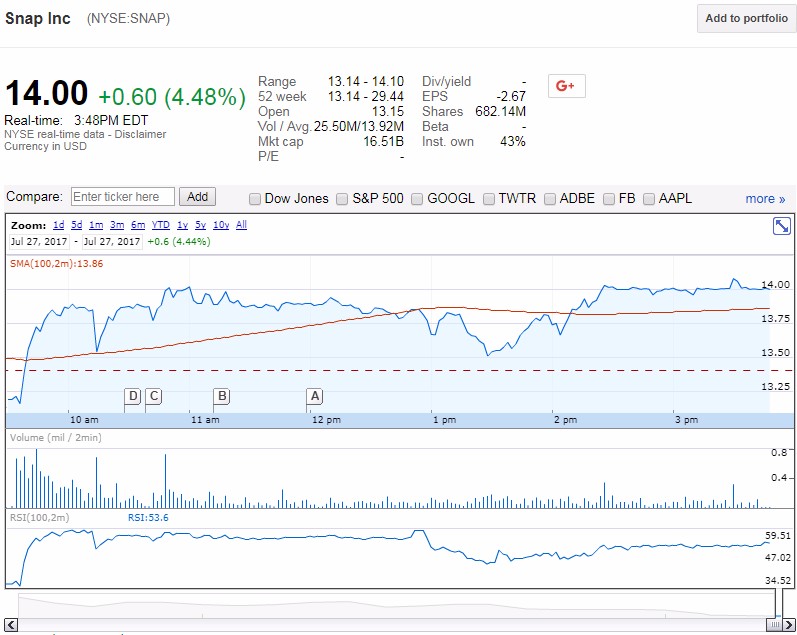
Task: Click the timeline range slider handle
Action: 773,625
